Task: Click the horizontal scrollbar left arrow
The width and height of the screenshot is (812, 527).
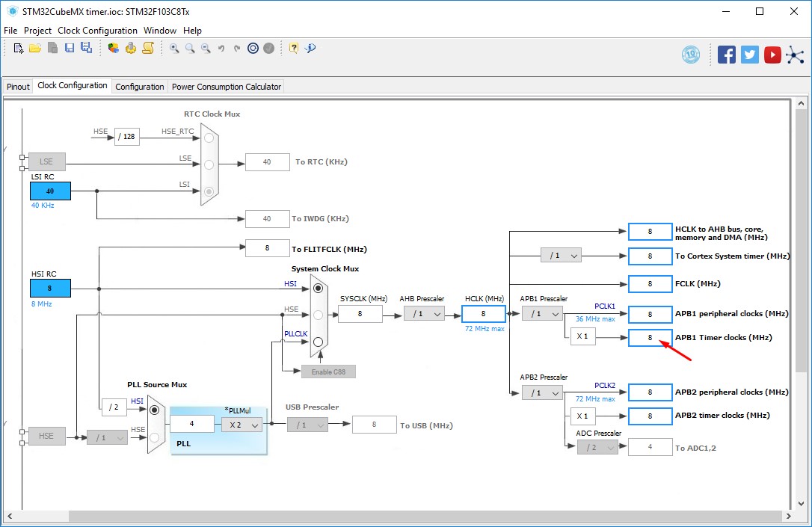Action: point(10,516)
